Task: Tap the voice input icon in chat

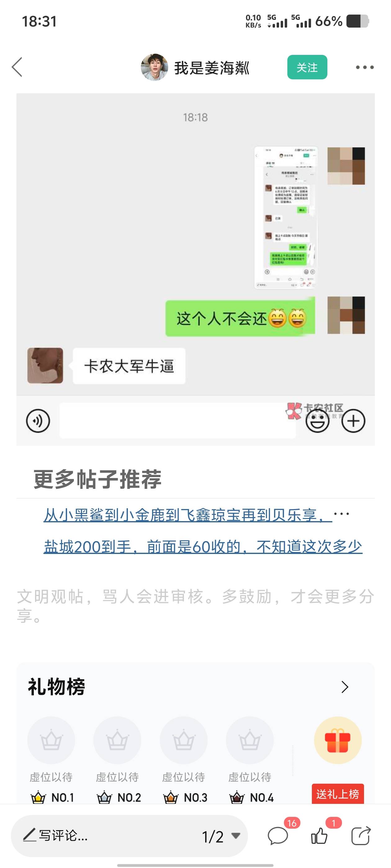Action: coord(38,421)
